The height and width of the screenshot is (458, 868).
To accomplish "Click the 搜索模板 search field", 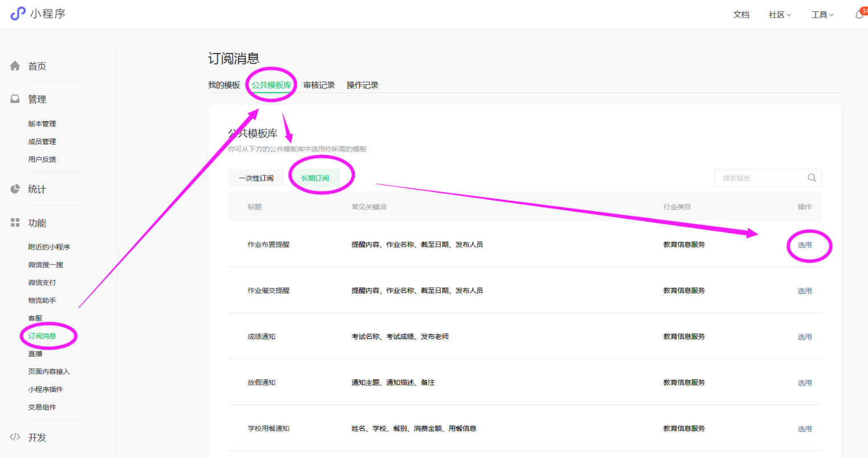I will coord(760,178).
